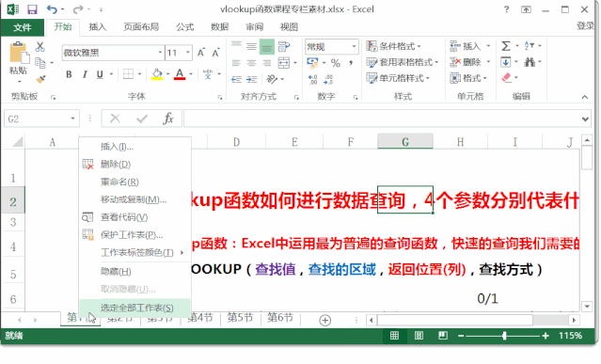Cut selection with the scissors icon

click(x=40, y=46)
